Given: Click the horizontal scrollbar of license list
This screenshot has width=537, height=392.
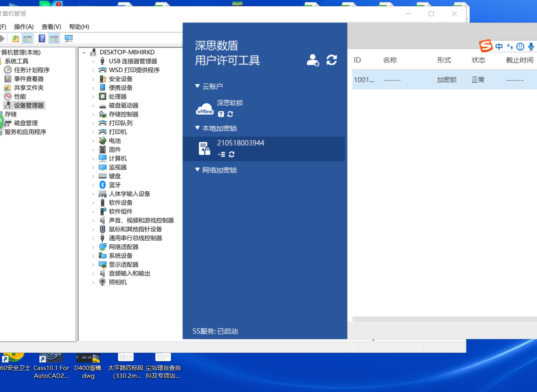Looking at the screenshot, I should click(x=444, y=319).
